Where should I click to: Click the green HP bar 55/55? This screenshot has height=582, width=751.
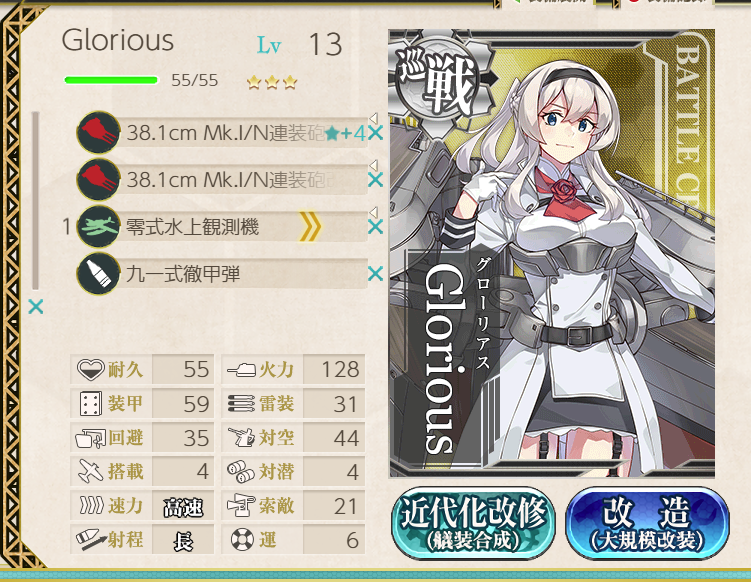111,80
